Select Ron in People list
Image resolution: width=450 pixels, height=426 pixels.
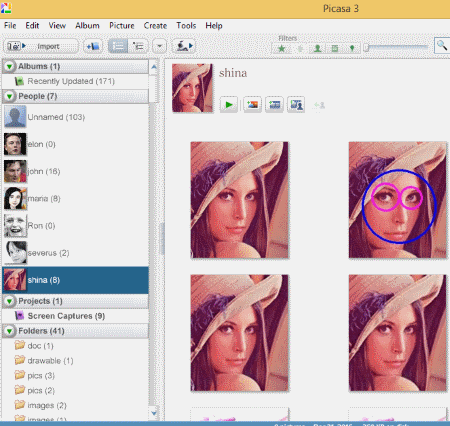75,226
